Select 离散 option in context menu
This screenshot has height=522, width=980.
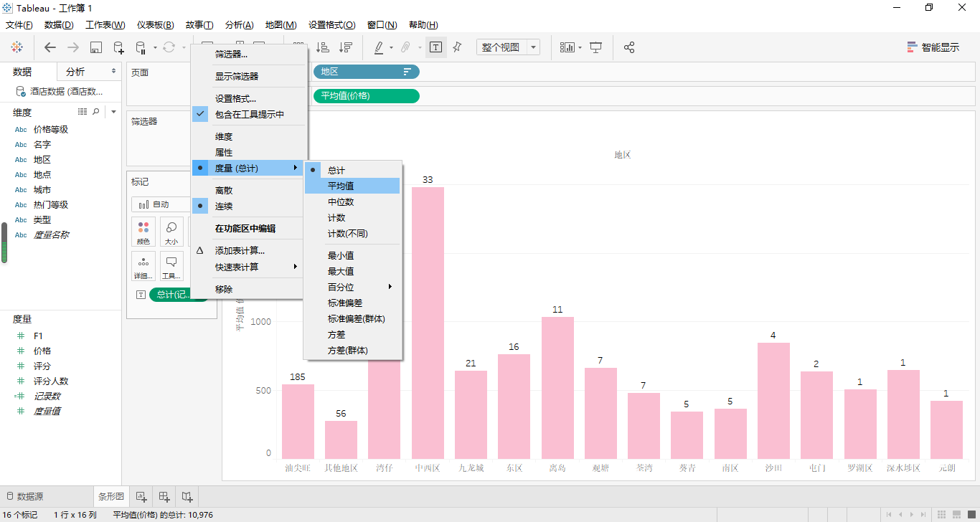click(x=247, y=190)
